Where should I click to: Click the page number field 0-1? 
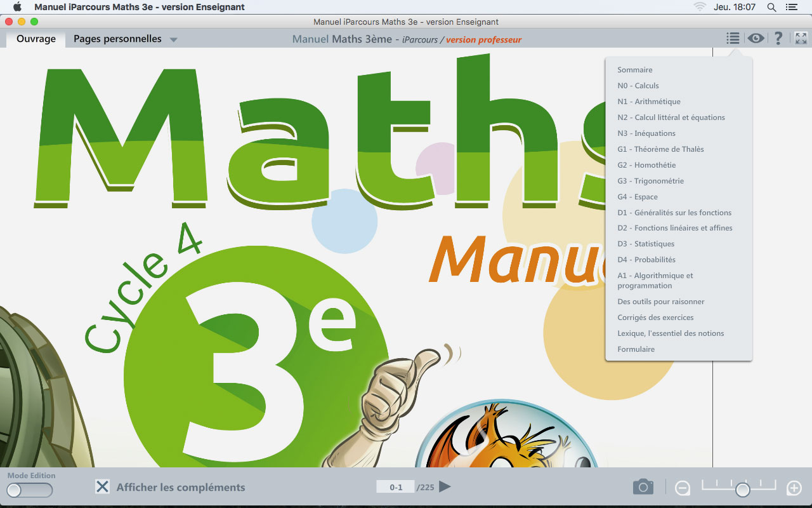[x=395, y=487]
